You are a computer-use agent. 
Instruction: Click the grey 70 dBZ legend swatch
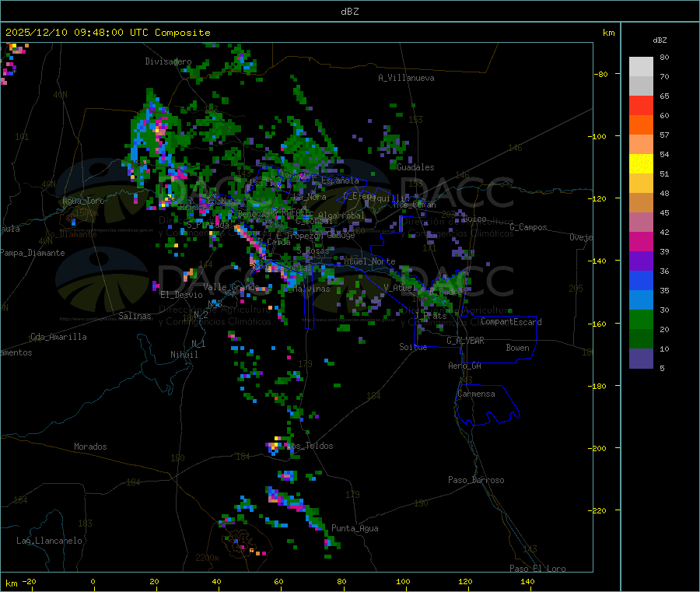[x=641, y=86]
